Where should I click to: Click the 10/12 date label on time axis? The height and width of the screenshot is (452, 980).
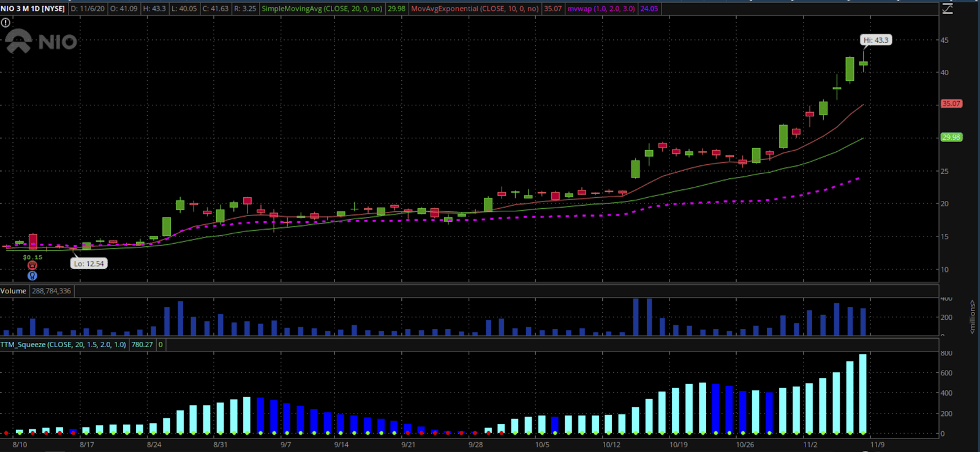611,445
